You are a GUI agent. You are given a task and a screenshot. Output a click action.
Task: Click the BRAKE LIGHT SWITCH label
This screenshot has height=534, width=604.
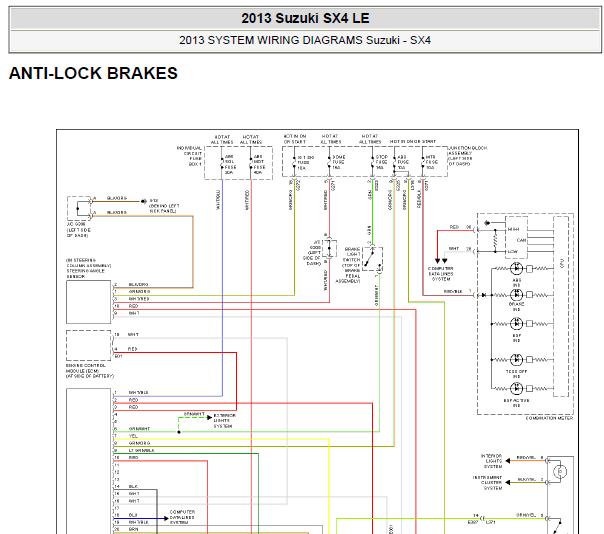[x=349, y=265]
